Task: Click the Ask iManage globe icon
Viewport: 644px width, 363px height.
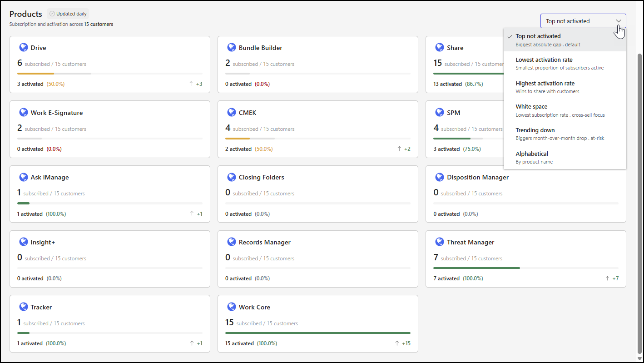Action: [24, 177]
